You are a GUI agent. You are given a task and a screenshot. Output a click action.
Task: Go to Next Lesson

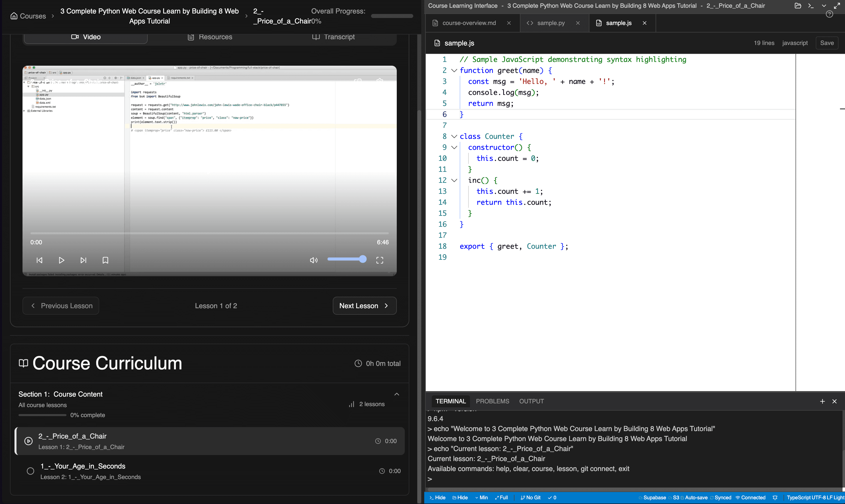coord(364,306)
